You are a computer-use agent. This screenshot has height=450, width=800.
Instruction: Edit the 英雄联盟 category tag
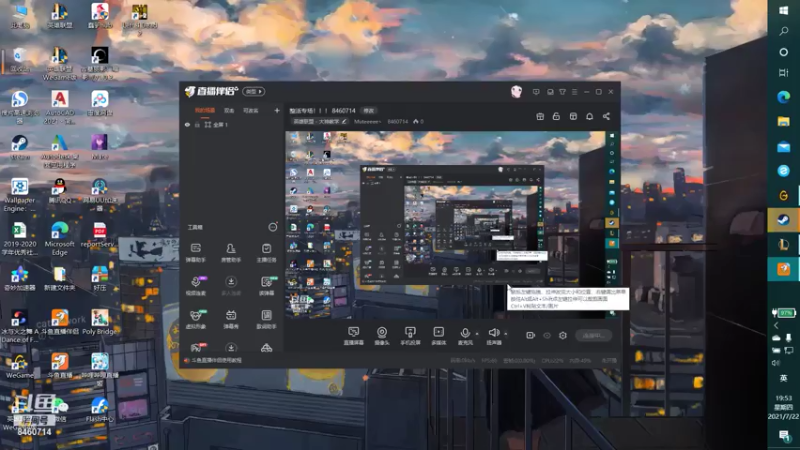tap(319, 121)
